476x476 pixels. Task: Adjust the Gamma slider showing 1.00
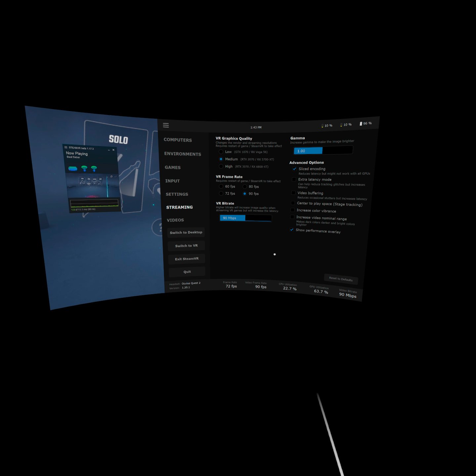tap(323, 150)
